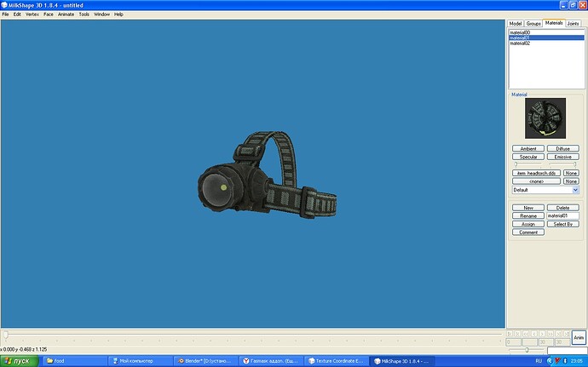Open the Animate menu
This screenshot has height=367, width=588.
pyautogui.click(x=66, y=14)
